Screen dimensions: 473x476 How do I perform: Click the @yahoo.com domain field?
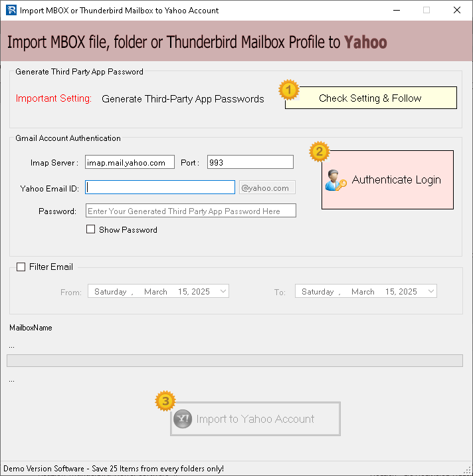click(267, 187)
